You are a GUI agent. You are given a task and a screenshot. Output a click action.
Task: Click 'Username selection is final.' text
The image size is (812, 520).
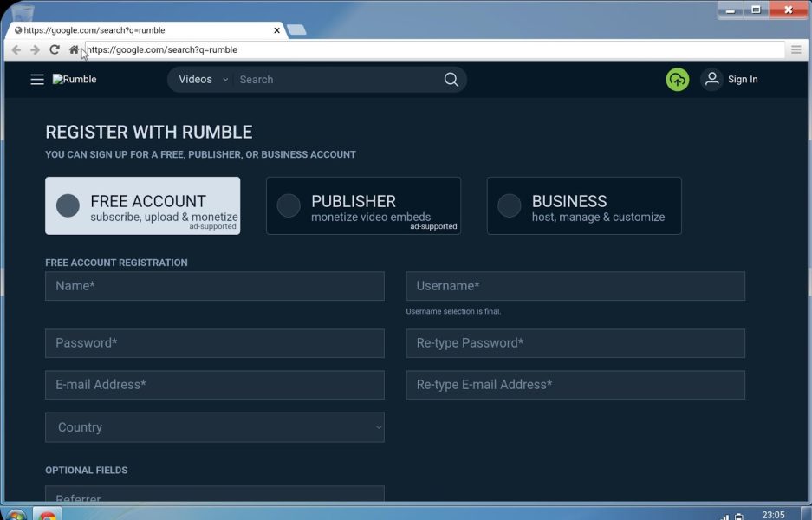click(x=453, y=311)
